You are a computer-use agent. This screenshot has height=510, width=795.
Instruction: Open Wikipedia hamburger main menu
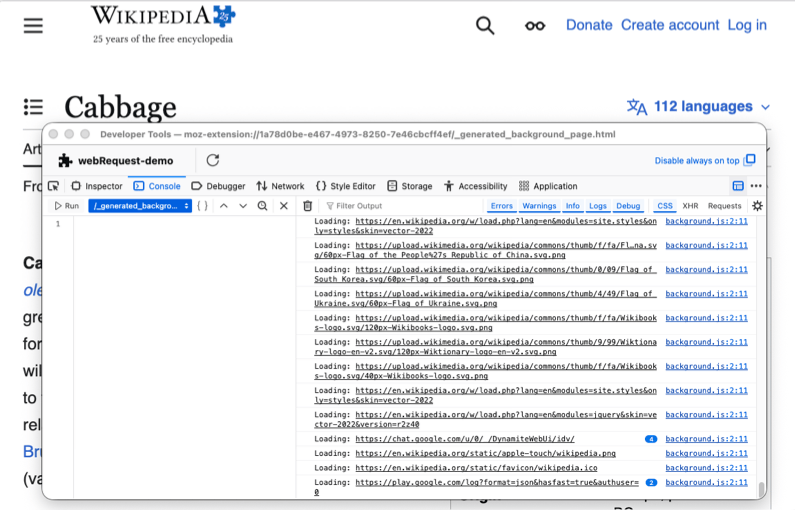33,25
